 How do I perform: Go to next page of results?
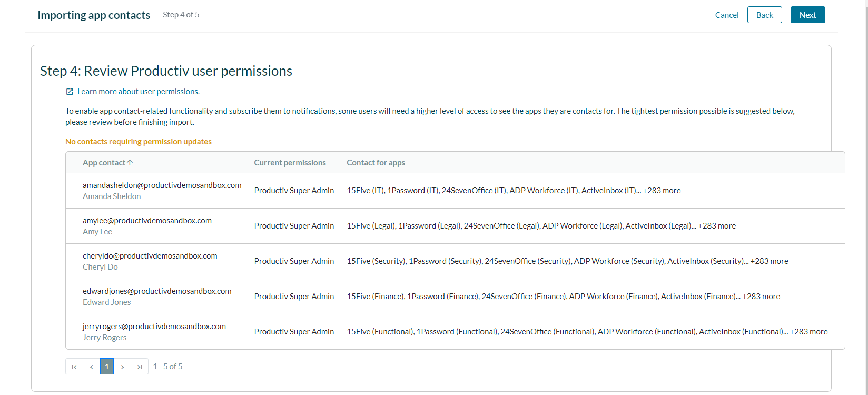click(122, 367)
